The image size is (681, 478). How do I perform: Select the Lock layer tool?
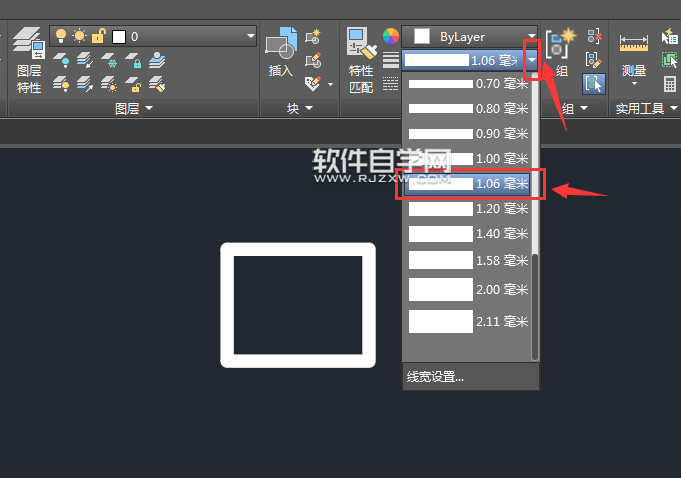point(133,60)
